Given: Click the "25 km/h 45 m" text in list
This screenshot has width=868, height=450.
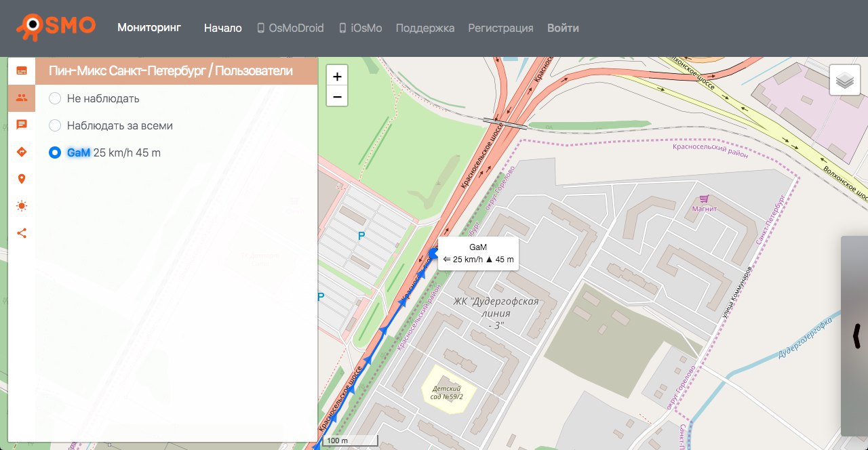Looking at the screenshot, I should click(x=127, y=152).
